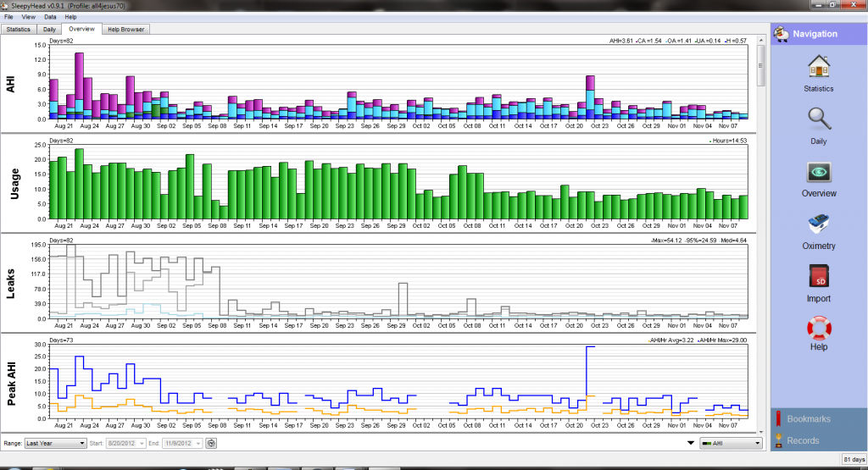Open the AHI graph selector dropdown
Image resolution: width=868 pixels, height=470 pixels.
[731, 443]
